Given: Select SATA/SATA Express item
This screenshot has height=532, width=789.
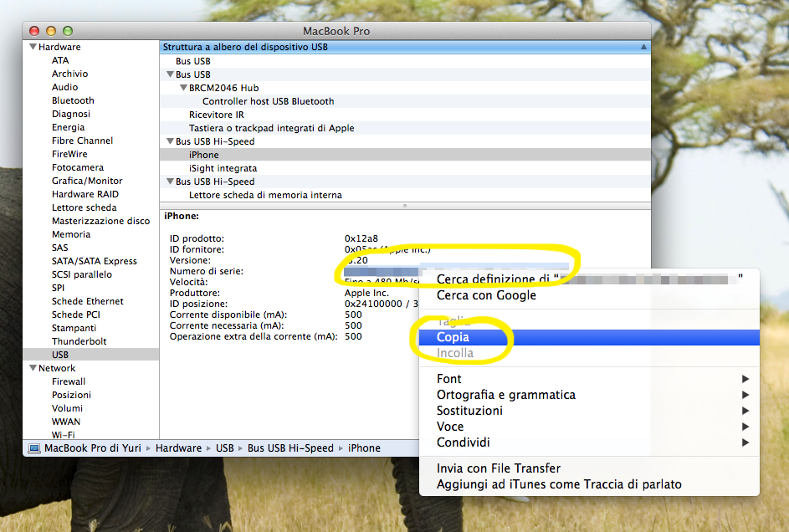Looking at the screenshot, I should pyautogui.click(x=94, y=261).
